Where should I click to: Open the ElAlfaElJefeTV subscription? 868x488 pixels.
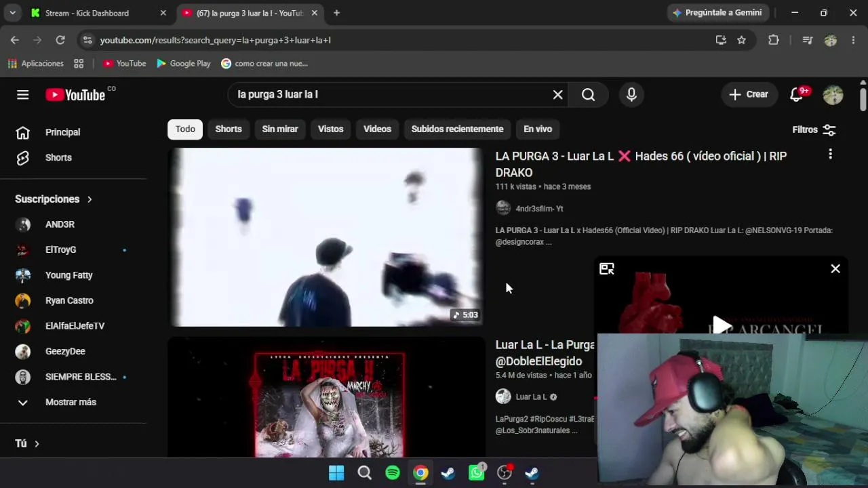(x=73, y=326)
